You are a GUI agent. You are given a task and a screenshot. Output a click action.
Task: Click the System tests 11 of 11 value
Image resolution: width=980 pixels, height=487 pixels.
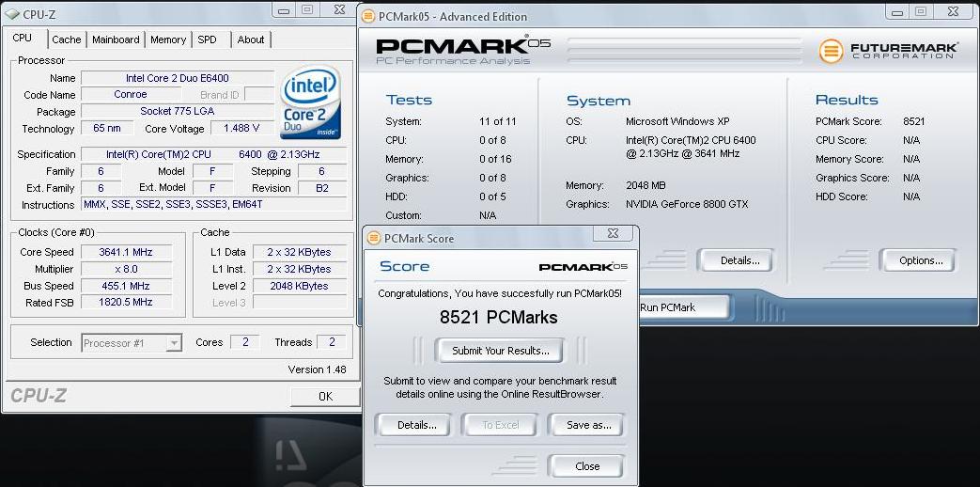pos(497,121)
